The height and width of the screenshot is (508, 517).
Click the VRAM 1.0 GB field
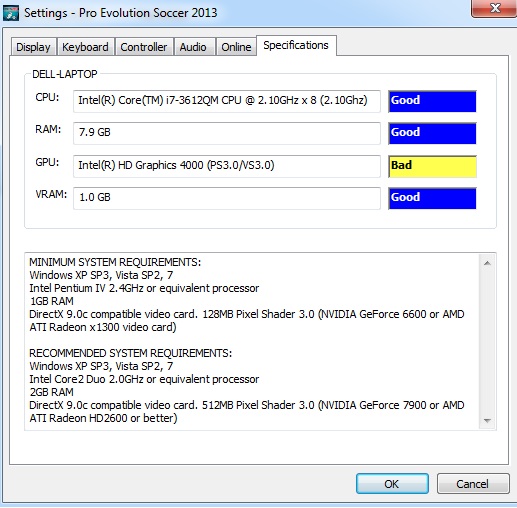[227, 198]
